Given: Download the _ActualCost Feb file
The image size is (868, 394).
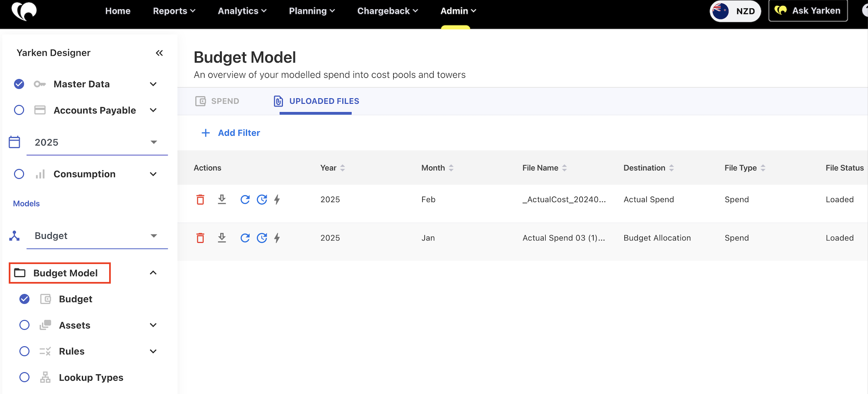Looking at the screenshot, I should tap(222, 199).
